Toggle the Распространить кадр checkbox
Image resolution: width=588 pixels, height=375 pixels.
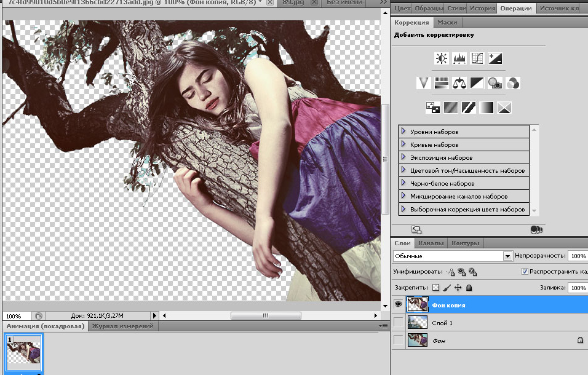525,271
